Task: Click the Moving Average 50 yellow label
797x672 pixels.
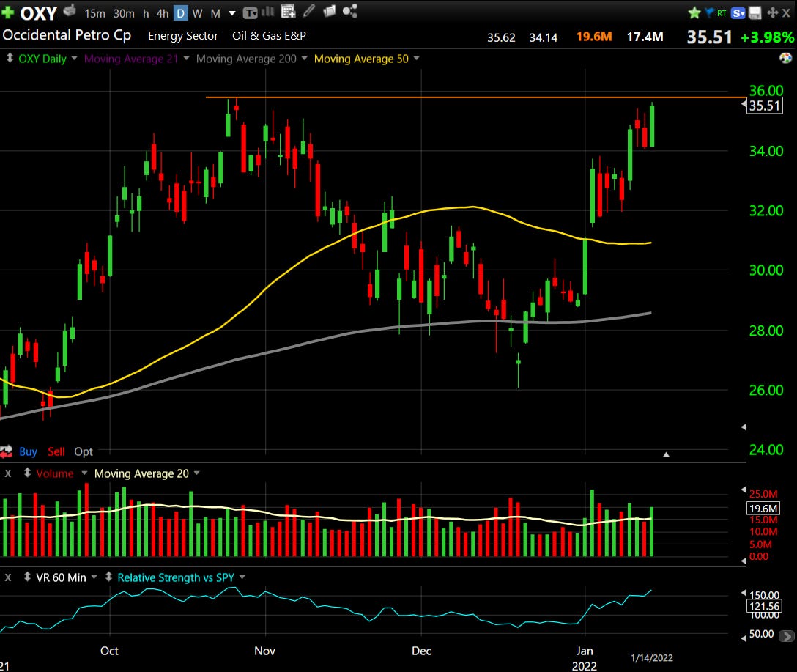Action: pyautogui.click(x=361, y=59)
